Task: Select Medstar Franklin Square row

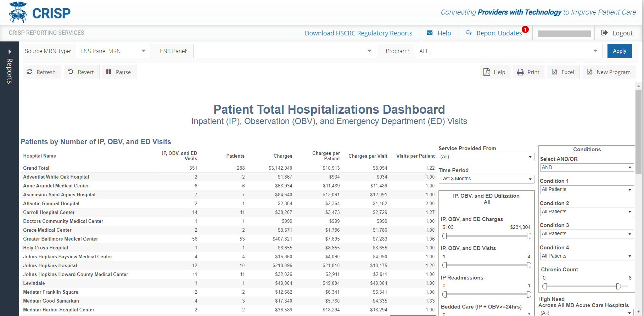Action: coord(229,292)
